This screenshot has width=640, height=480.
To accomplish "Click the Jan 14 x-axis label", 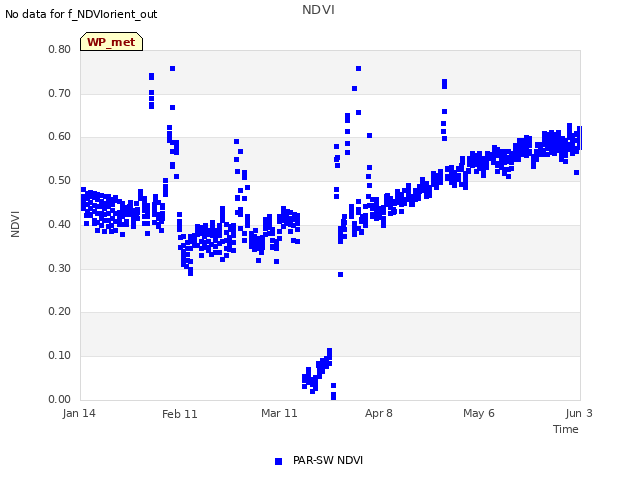I will pos(79,413).
